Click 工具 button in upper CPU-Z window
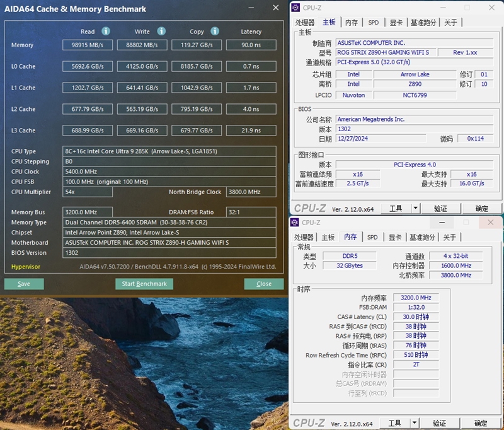 pos(396,209)
